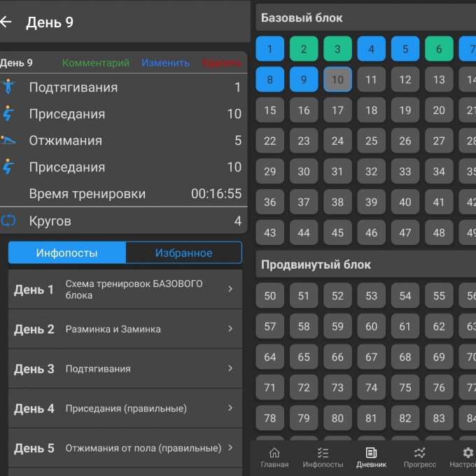This screenshot has height=476, width=476.
Task: Open the Главная home icon
Action: [274, 453]
